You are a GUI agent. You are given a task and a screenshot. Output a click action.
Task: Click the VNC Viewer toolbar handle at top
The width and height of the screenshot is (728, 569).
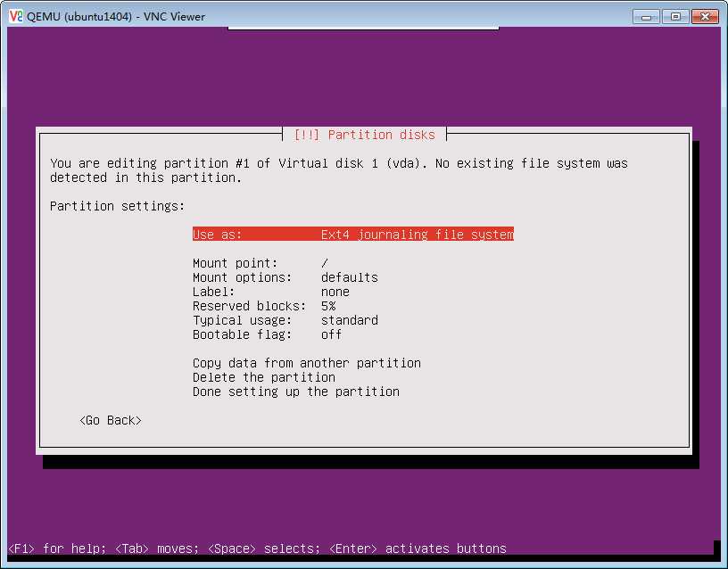coord(363,28)
